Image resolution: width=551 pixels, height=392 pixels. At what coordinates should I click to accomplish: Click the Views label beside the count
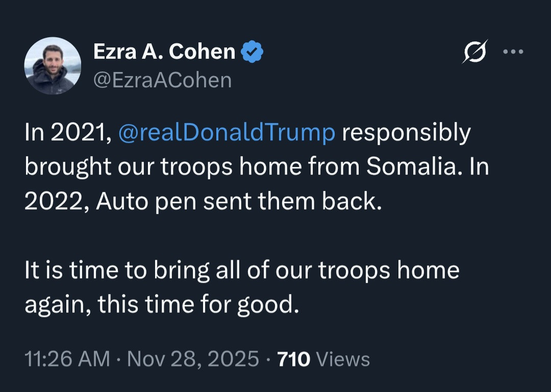click(x=343, y=359)
